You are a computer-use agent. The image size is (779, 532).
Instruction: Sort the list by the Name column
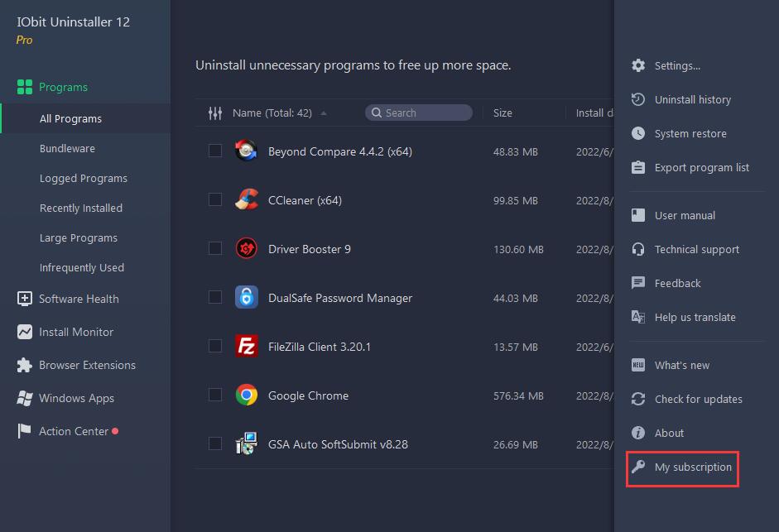click(x=272, y=113)
